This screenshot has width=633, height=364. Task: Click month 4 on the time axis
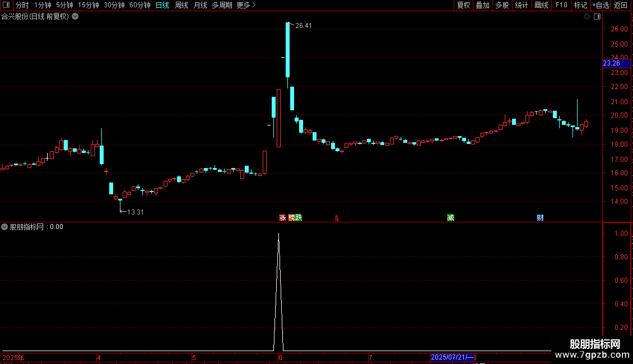pyautogui.click(x=99, y=357)
